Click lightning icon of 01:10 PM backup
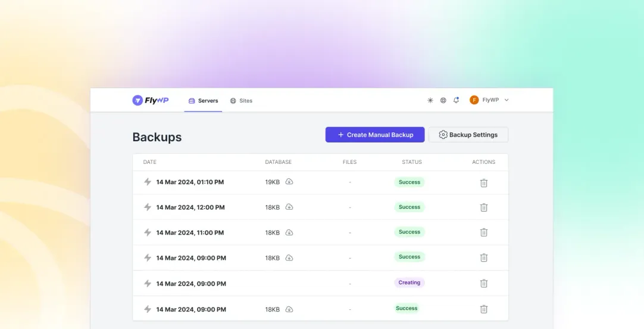The height and width of the screenshot is (329, 644). (148, 182)
